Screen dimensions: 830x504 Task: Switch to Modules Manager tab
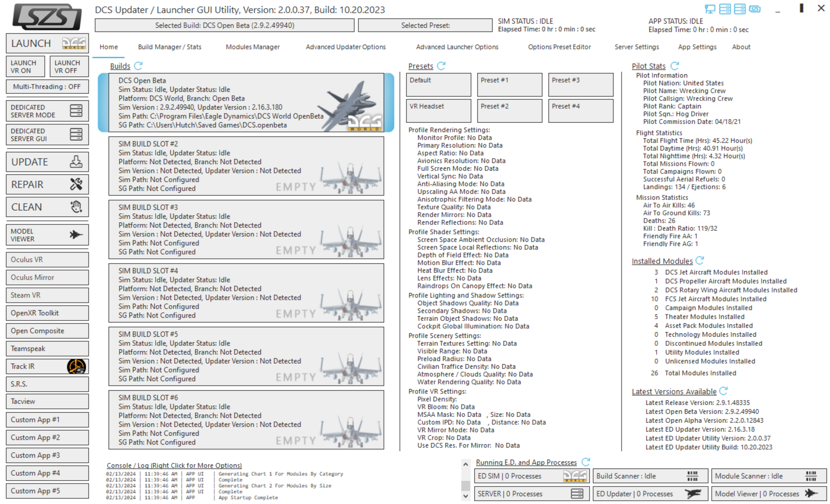point(253,47)
